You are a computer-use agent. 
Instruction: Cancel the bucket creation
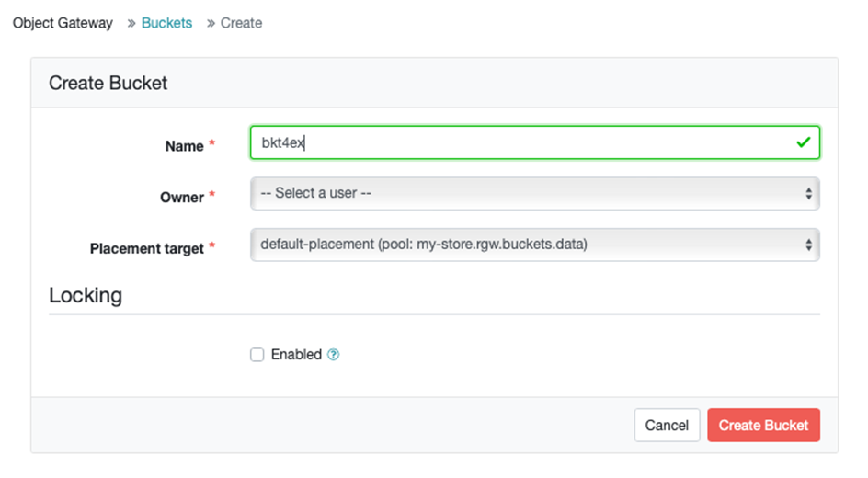667,425
